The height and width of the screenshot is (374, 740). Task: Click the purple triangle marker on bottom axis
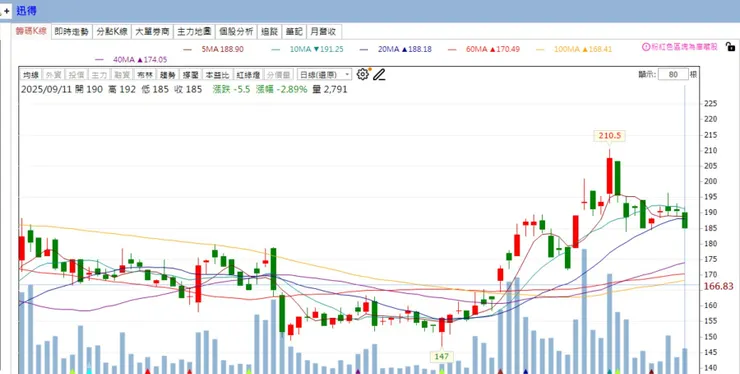358,372
